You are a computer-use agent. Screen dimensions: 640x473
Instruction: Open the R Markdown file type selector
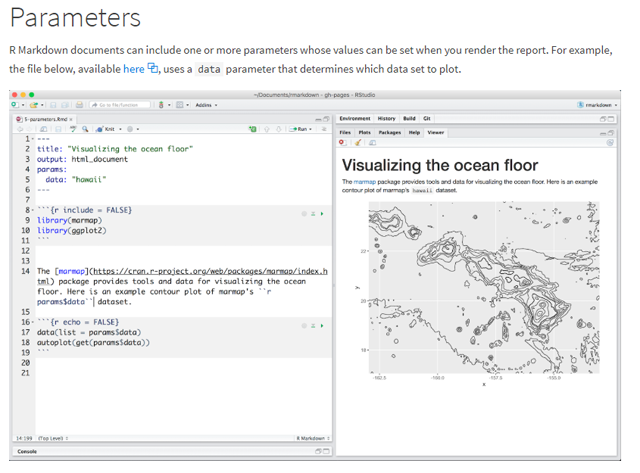point(313,438)
